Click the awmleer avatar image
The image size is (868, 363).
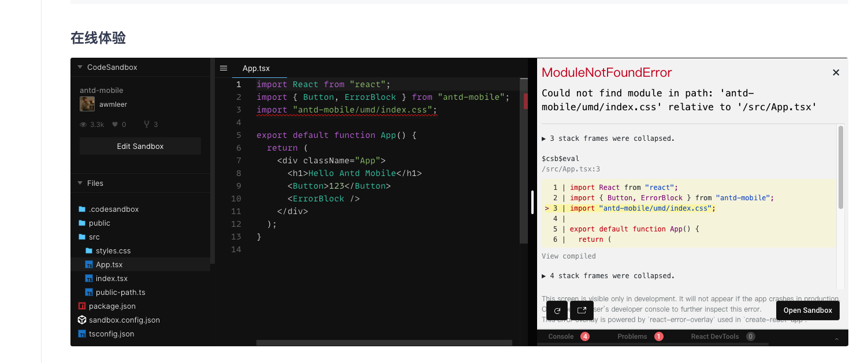pos(87,104)
